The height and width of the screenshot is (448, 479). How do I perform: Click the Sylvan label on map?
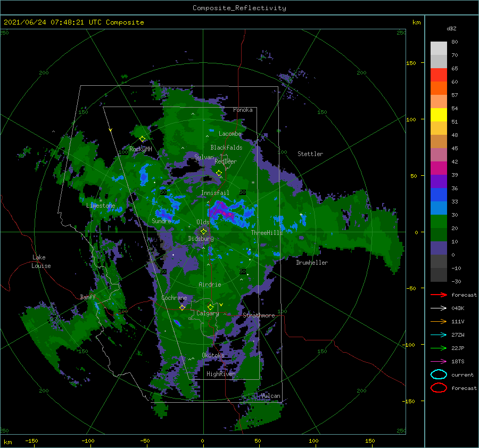[204, 158]
